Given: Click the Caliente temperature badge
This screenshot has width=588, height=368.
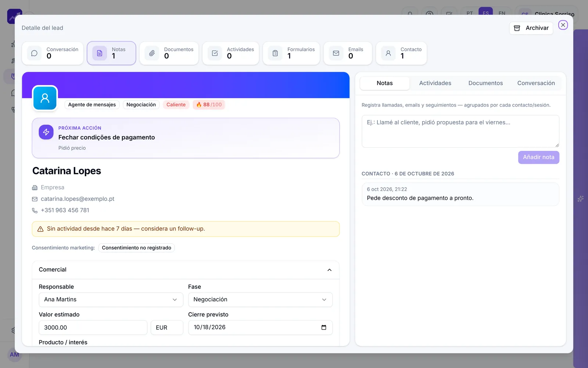Looking at the screenshot, I should point(176,105).
